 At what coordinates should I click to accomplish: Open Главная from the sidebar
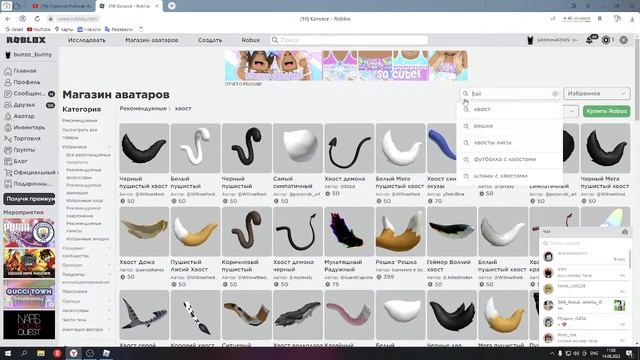[x=24, y=71]
